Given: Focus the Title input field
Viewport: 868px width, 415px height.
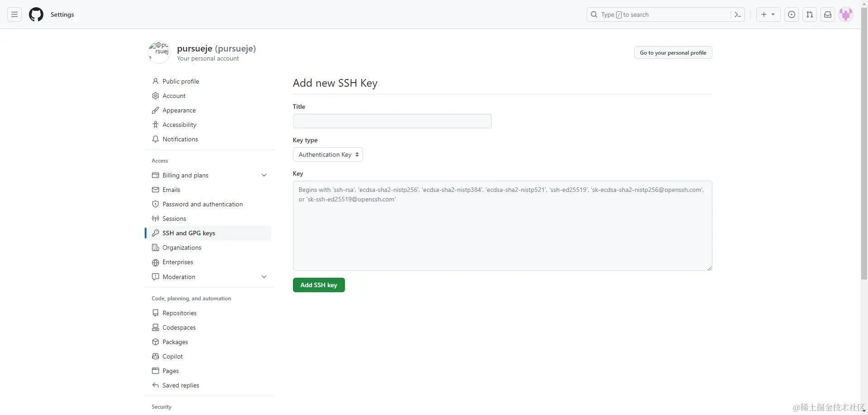Looking at the screenshot, I should (x=392, y=121).
